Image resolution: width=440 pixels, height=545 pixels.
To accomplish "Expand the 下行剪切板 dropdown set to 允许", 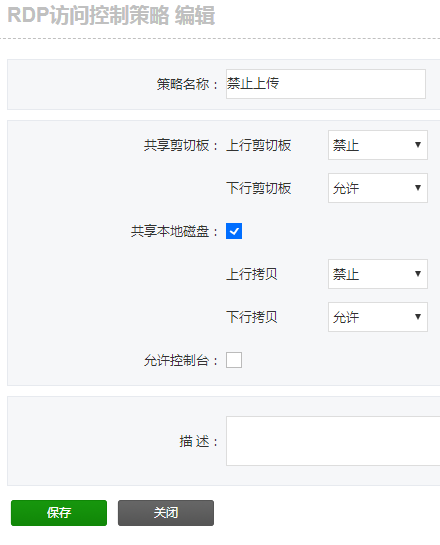I will coord(378,188).
